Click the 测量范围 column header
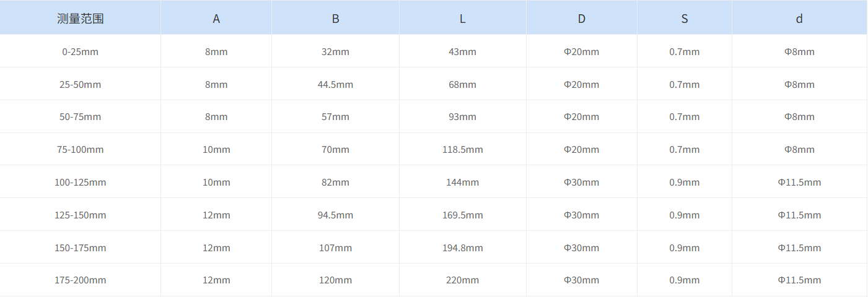 [81, 19]
